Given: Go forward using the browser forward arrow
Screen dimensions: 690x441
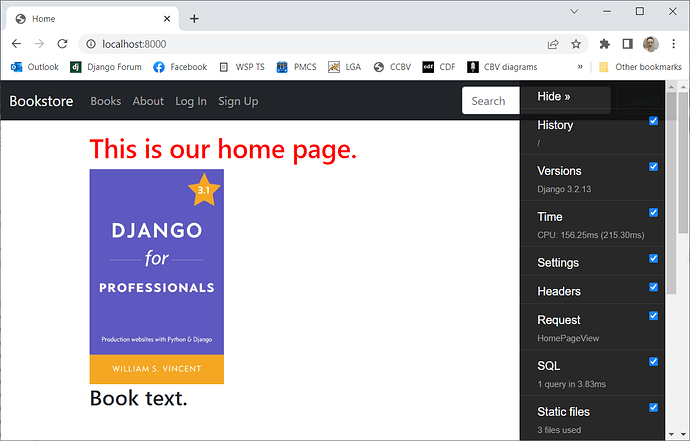Looking at the screenshot, I should pos(39,44).
